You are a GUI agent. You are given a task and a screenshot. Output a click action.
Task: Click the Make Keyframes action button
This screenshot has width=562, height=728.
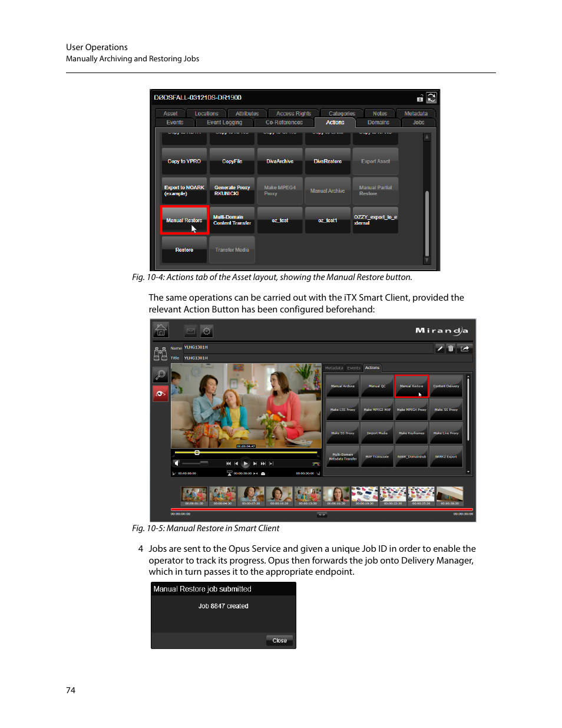412,433
